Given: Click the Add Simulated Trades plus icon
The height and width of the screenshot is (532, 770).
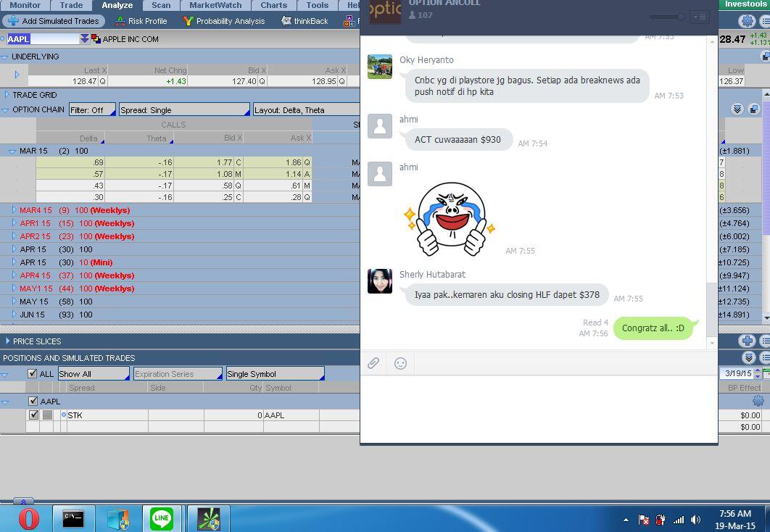Looking at the screenshot, I should (13, 21).
